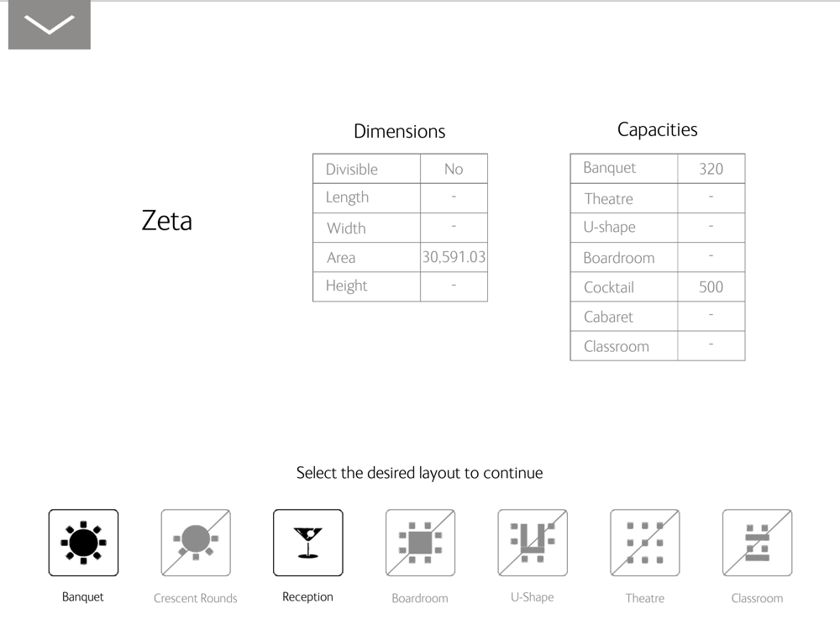The width and height of the screenshot is (840, 630).
Task: Click the Divisible row in Dimensions
Action: [x=400, y=169]
